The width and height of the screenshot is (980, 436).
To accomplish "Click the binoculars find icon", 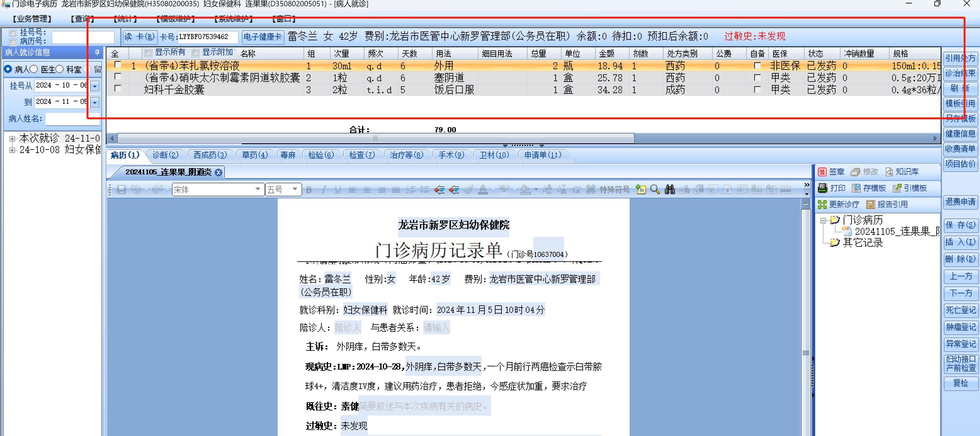I will point(670,190).
